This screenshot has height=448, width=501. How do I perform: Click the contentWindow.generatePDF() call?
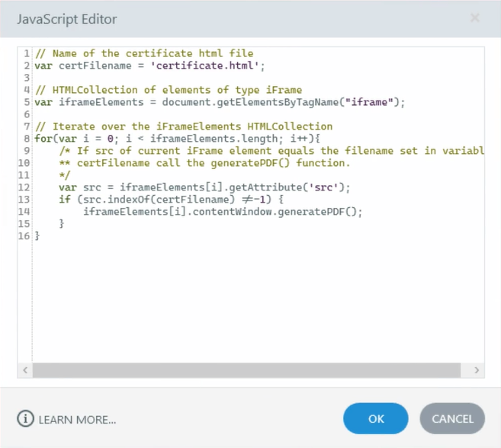223,212
